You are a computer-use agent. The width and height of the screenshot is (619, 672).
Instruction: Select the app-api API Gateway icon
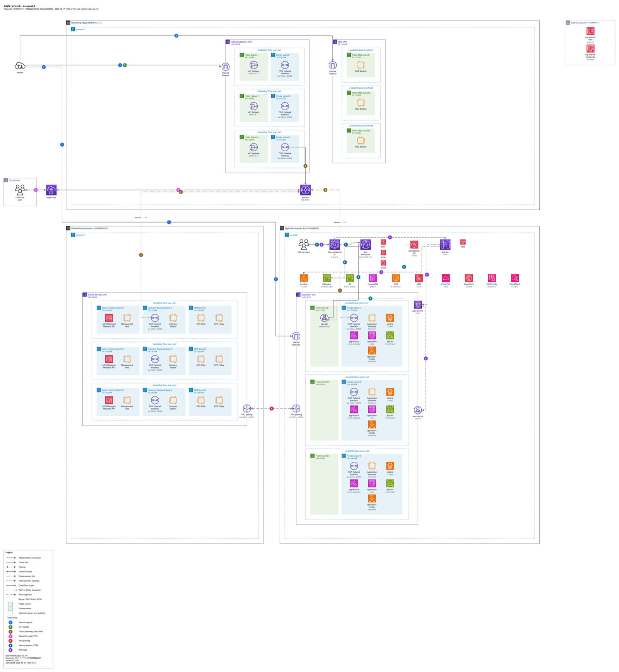(445, 245)
